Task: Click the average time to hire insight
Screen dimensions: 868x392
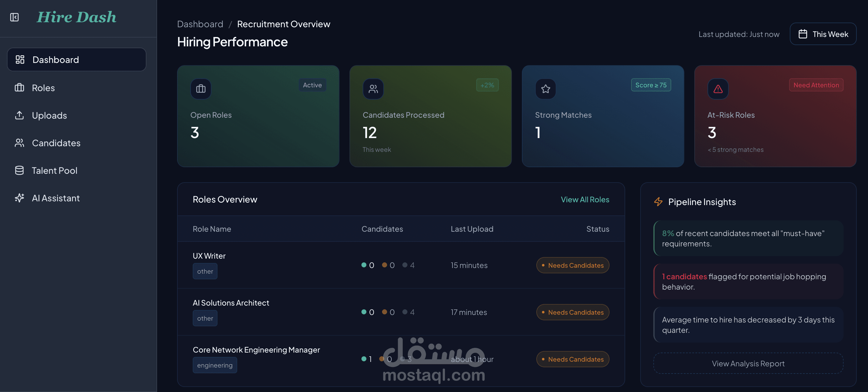Action: 748,325
